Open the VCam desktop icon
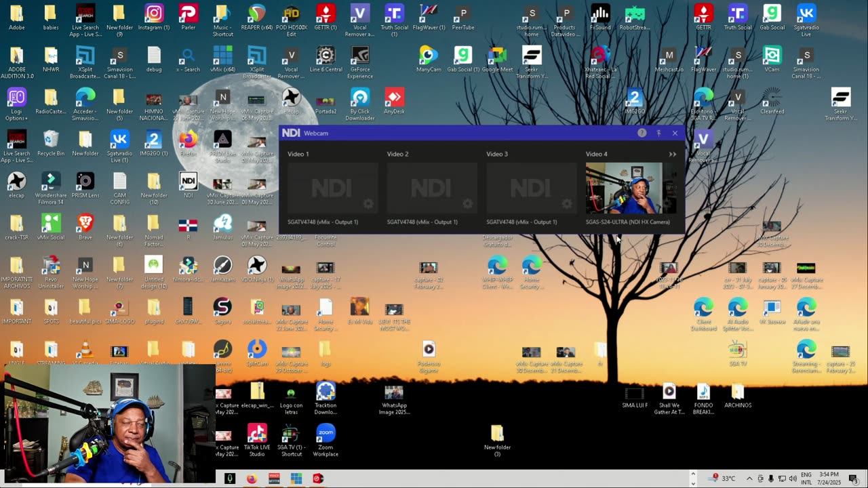 pos(772,60)
